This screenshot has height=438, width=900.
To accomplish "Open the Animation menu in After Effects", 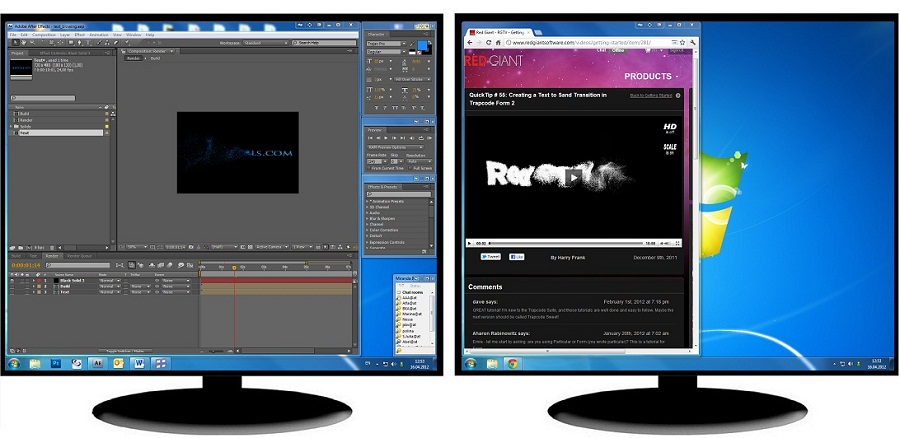I will (x=99, y=35).
